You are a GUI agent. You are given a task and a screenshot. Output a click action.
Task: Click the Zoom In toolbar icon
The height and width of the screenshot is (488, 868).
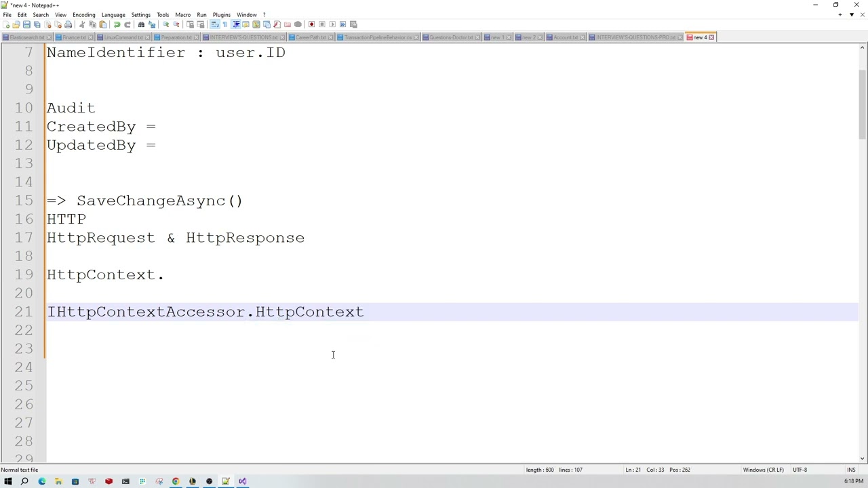[x=165, y=24]
